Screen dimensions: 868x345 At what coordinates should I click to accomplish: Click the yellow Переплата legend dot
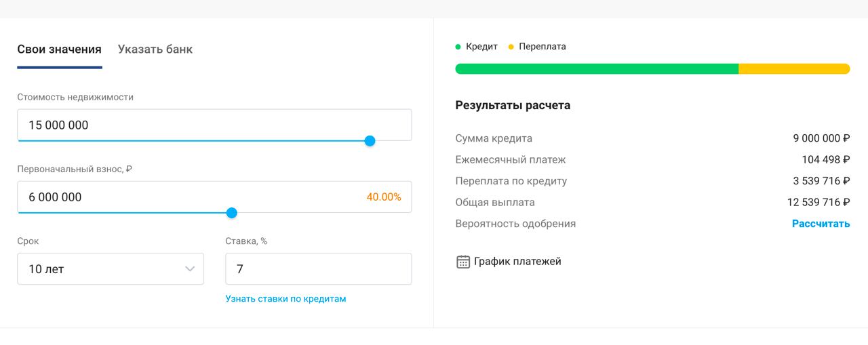(511, 47)
